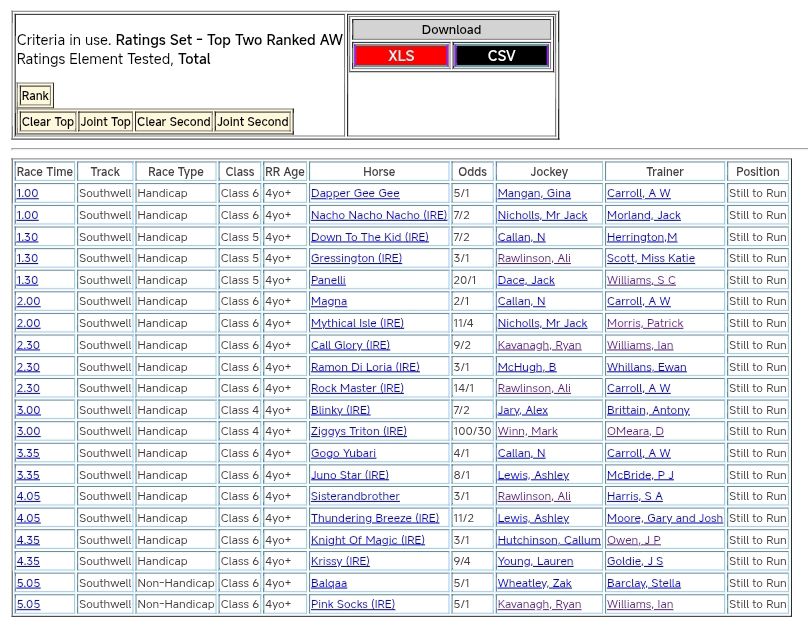Open jockey Hutchinson, Callum link

[x=549, y=540]
